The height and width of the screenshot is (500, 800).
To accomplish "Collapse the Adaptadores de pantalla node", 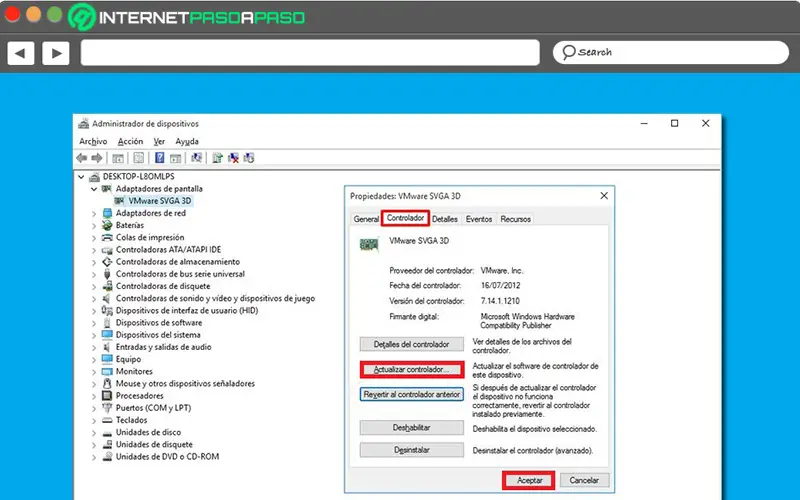I will pyautogui.click(x=94, y=189).
